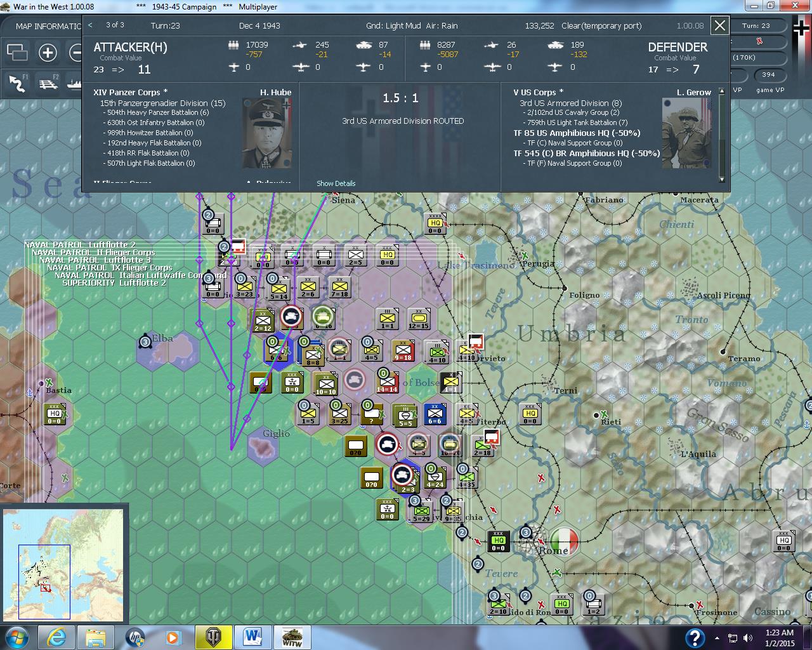Open World of Tanks taskbar icon
This screenshot has width=812, height=650.
click(x=214, y=637)
